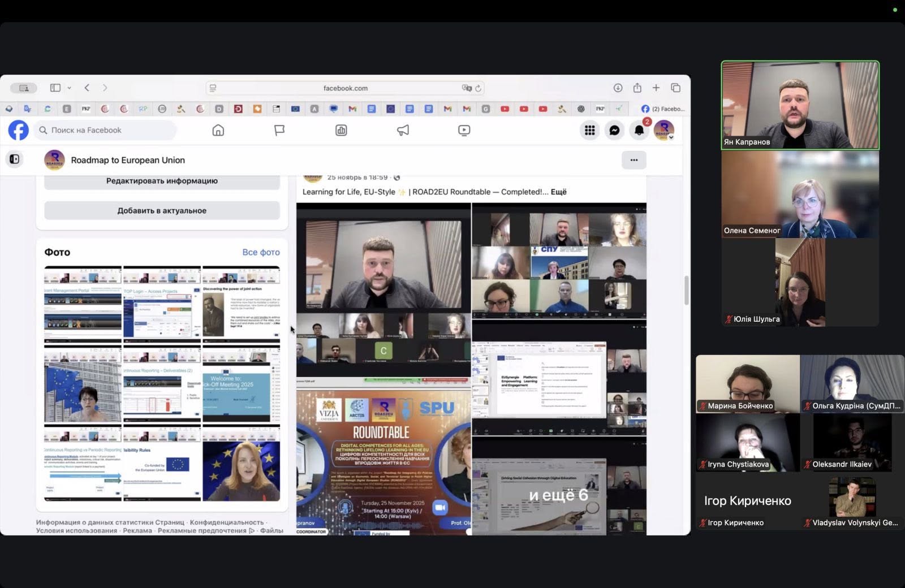This screenshot has height=588, width=905.
Task: Open the ads megaphone icon
Action: click(403, 131)
